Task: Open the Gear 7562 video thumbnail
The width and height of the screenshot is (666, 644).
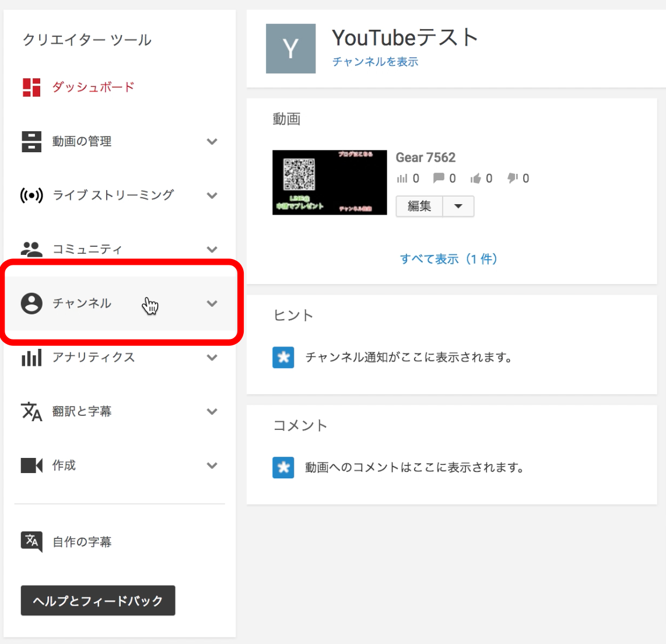Action: click(330, 182)
